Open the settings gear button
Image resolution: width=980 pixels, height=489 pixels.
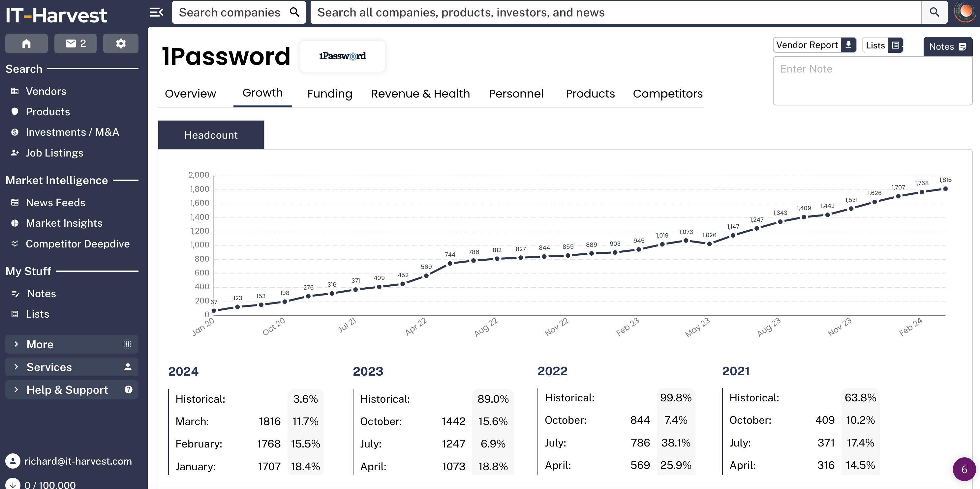pyautogui.click(x=121, y=43)
